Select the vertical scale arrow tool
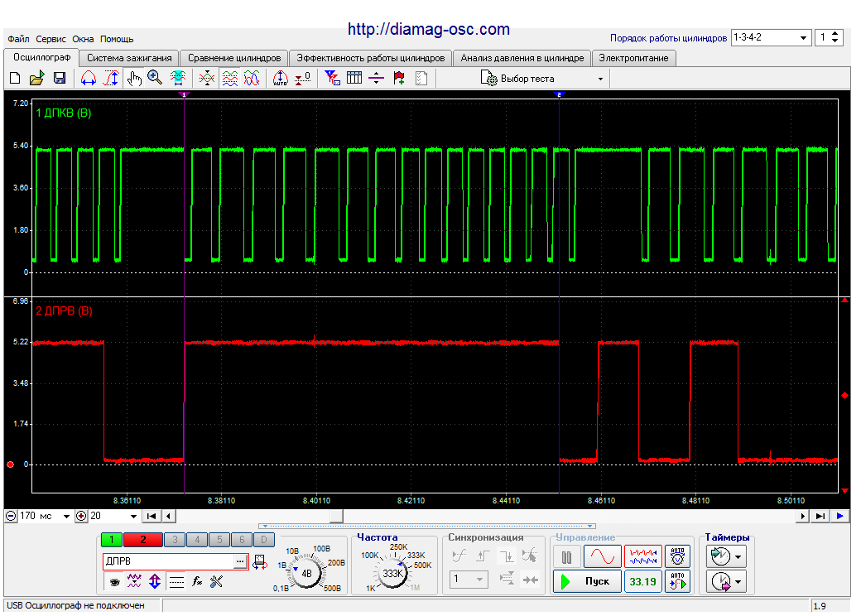 pyautogui.click(x=112, y=79)
